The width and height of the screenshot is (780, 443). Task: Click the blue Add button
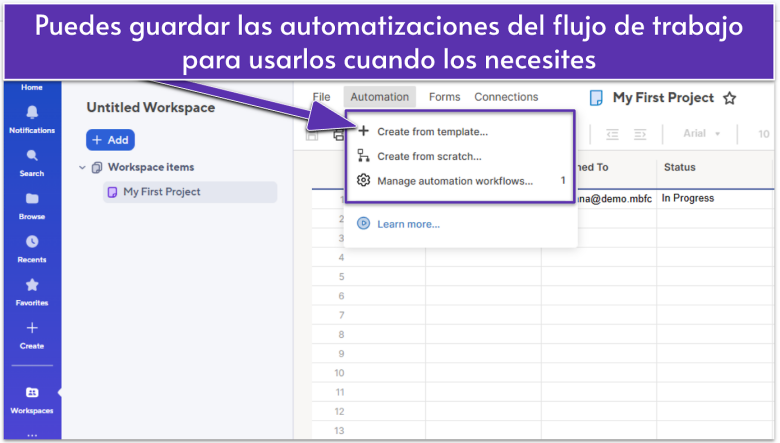[110, 140]
